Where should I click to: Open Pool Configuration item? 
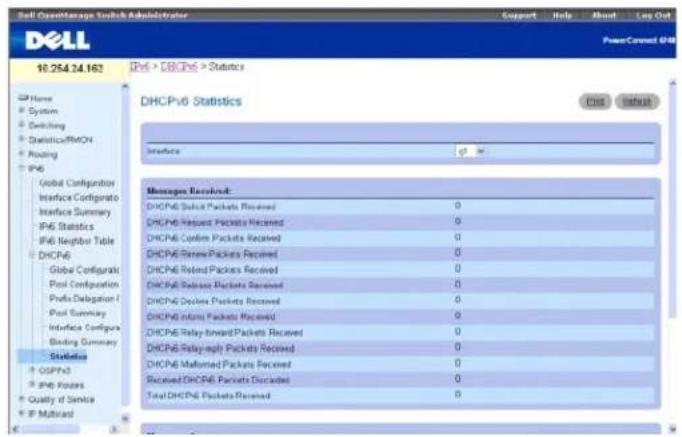pos(84,284)
